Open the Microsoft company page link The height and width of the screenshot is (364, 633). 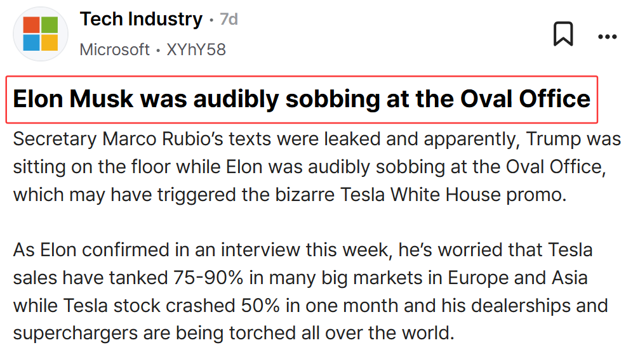[115, 49]
